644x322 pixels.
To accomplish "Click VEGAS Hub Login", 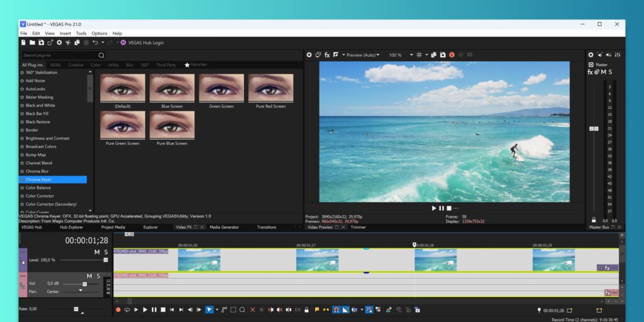I will (146, 43).
